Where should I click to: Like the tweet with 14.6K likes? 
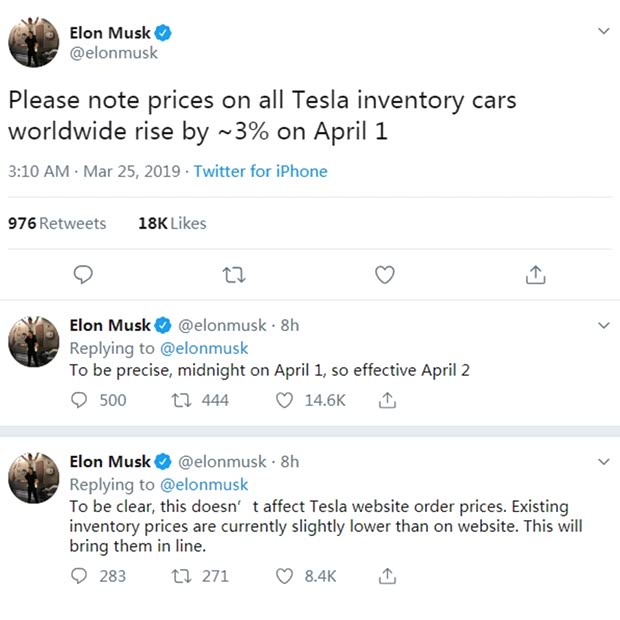[285, 400]
